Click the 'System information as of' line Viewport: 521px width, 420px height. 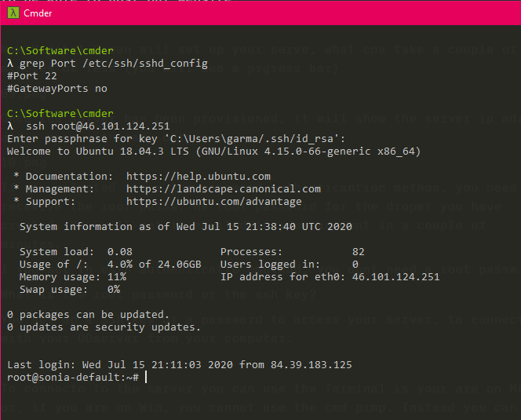point(186,226)
